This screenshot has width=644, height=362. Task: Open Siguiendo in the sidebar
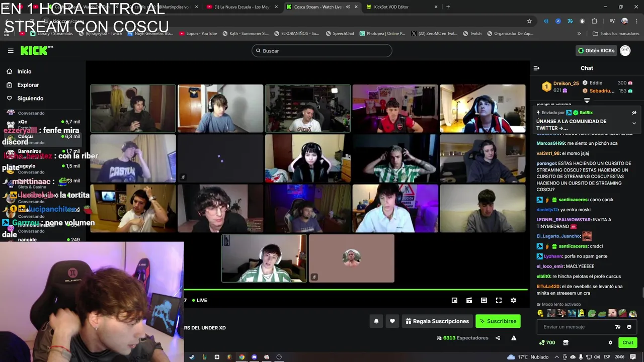30,99
